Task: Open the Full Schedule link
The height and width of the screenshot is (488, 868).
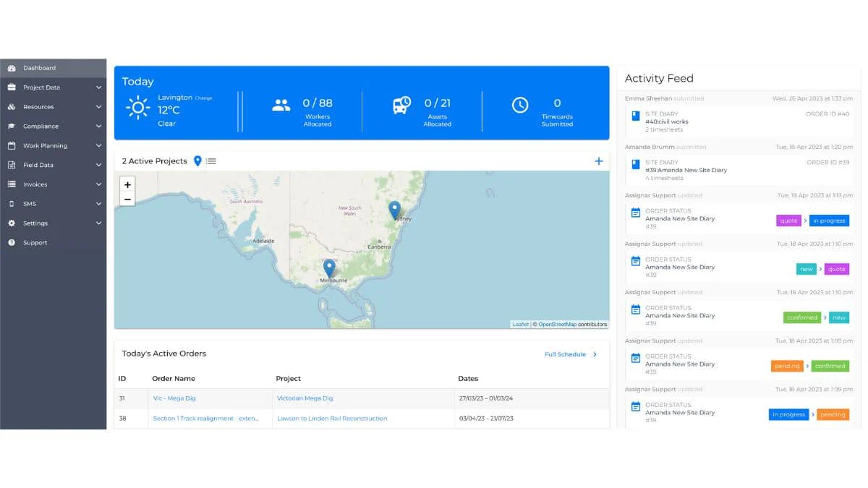Action: 565,354
